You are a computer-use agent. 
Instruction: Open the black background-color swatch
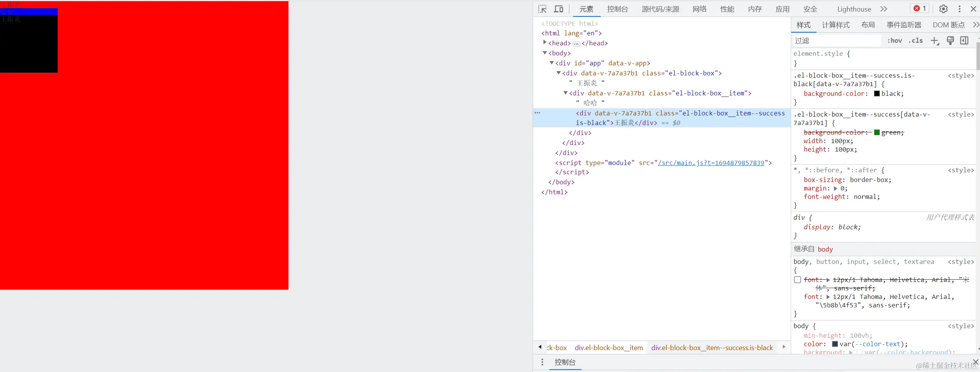(877, 93)
